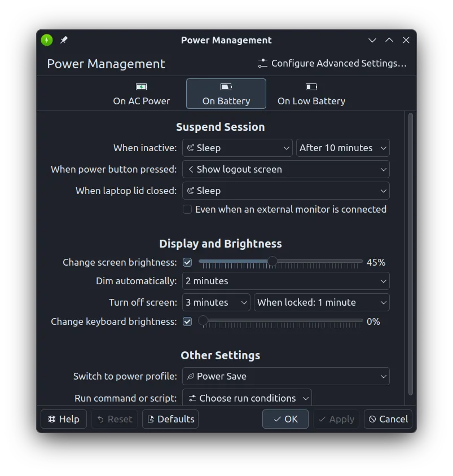Open the Switch to power profile dropdown
This screenshot has height=476, width=453.
coord(285,376)
